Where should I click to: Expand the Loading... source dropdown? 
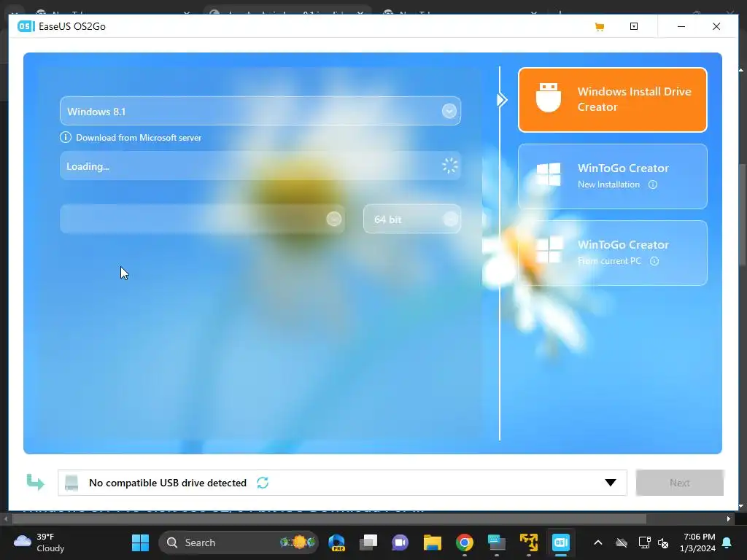(260, 166)
